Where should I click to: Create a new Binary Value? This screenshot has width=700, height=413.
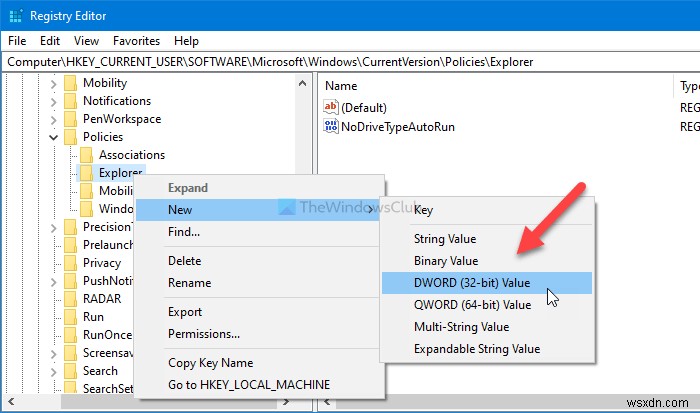pyautogui.click(x=487, y=261)
